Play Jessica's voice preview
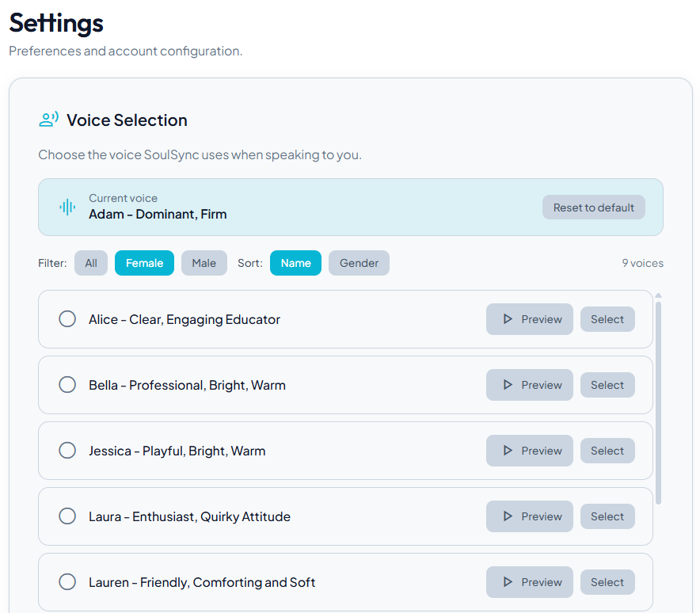This screenshot has height=613, width=700. pyautogui.click(x=529, y=451)
